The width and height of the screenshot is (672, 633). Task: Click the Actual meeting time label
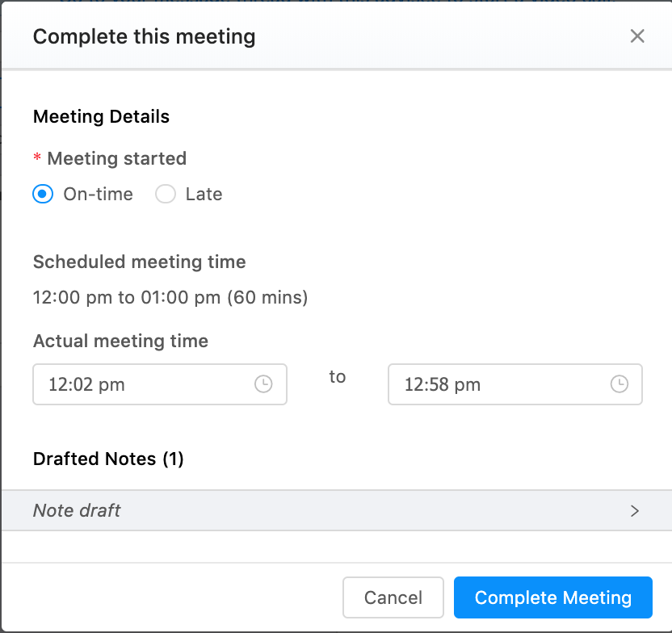(120, 342)
